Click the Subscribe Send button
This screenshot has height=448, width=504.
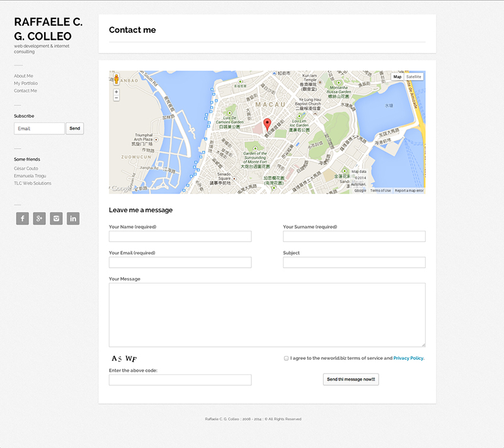pos(74,129)
